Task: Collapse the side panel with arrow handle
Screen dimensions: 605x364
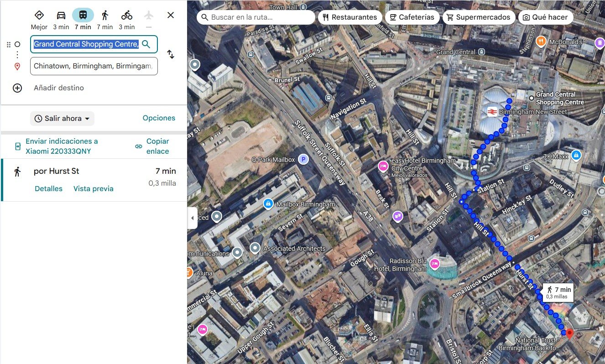Action: pos(192,218)
